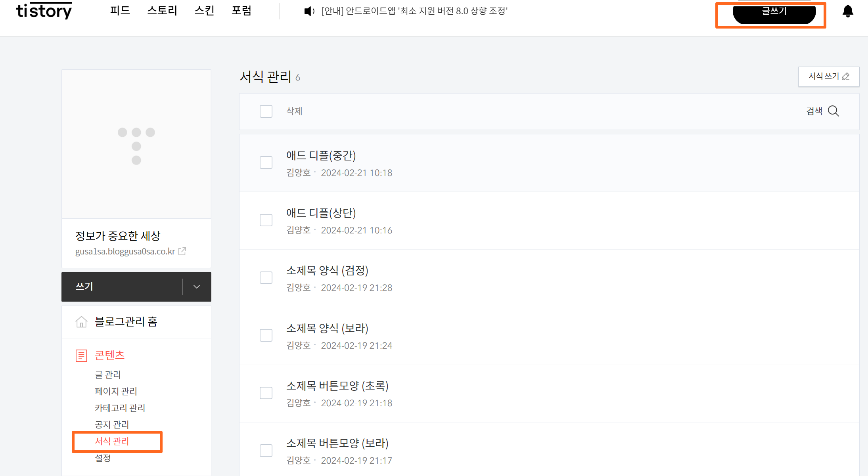Open 글 관리 in the sidebar
Viewport: 868px width, 476px height.
click(x=107, y=375)
